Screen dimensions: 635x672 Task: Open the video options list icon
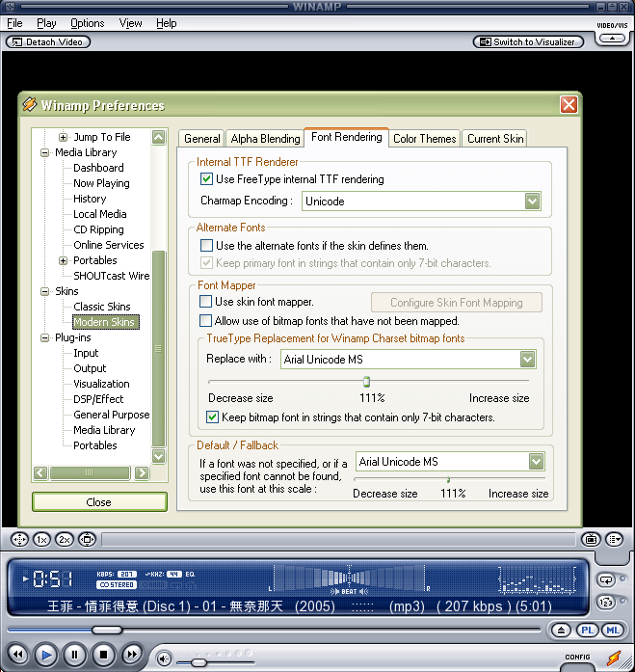point(615,539)
